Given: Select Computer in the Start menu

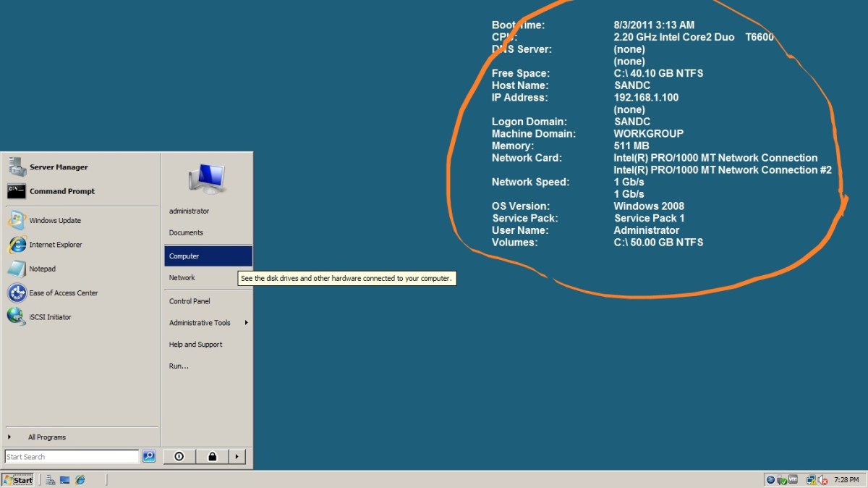Looking at the screenshot, I should [x=184, y=256].
